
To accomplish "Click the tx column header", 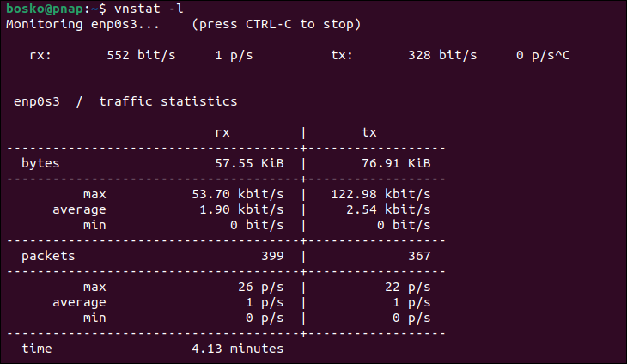I will pos(369,132).
